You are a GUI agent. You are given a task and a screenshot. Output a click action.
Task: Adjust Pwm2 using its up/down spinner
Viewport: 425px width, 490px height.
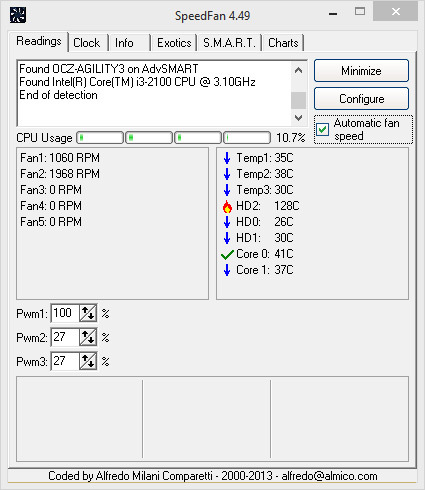[88, 337]
